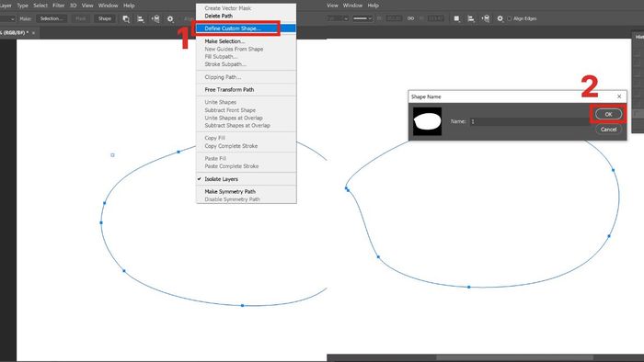Enable the Align Edges checkbox
This screenshot has width=644, height=362.
pyautogui.click(x=510, y=18)
